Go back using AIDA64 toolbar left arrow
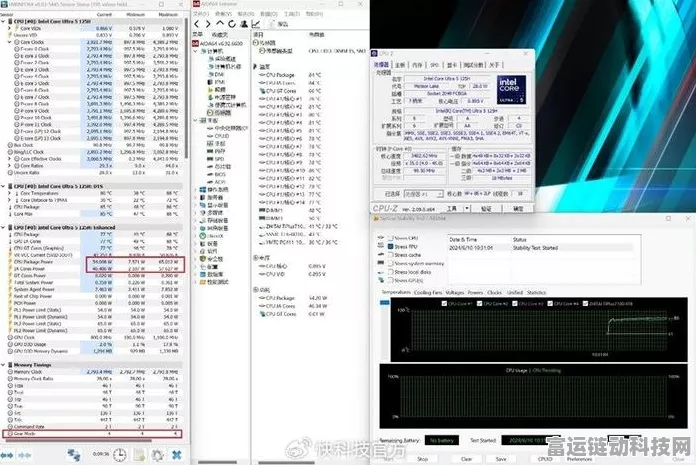This screenshot has width=696, height=465. click(197, 24)
